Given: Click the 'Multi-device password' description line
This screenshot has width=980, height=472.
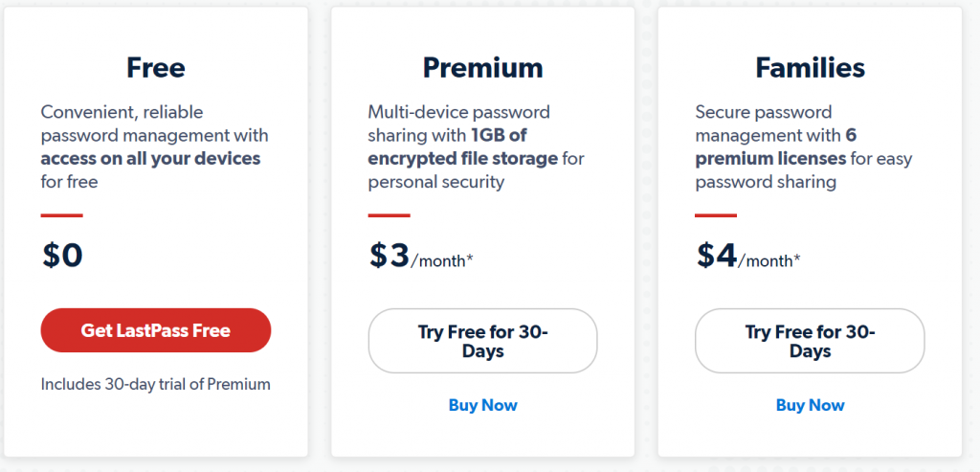Looking at the screenshot, I should [x=458, y=112].
